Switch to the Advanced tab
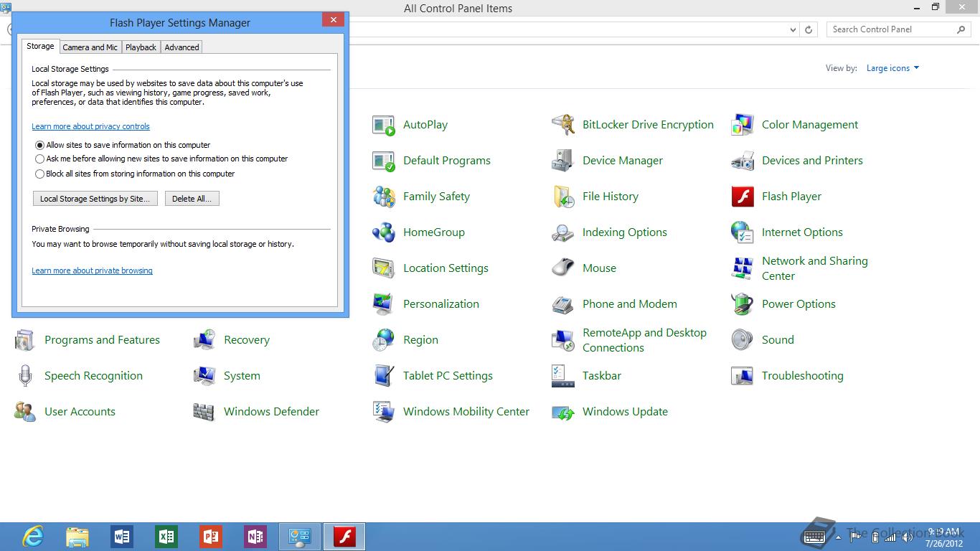Viewport: 980px width, 551px height. coord(182,47)
